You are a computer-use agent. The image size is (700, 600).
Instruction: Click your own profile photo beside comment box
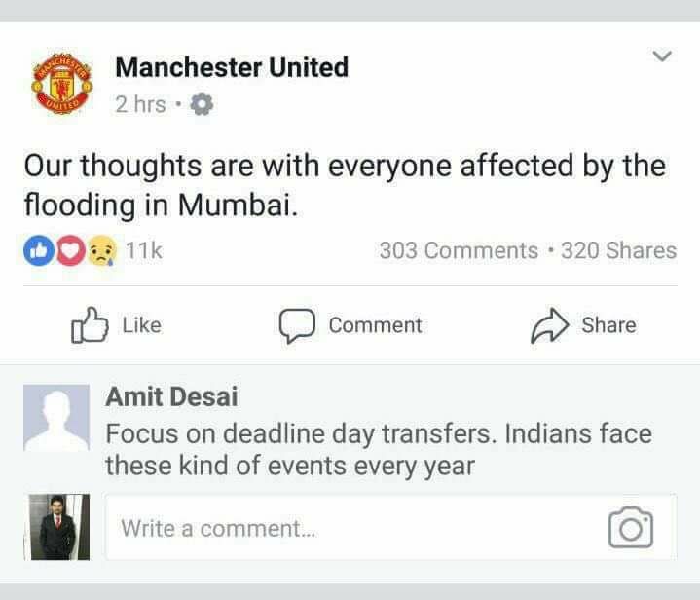[58, 526]
